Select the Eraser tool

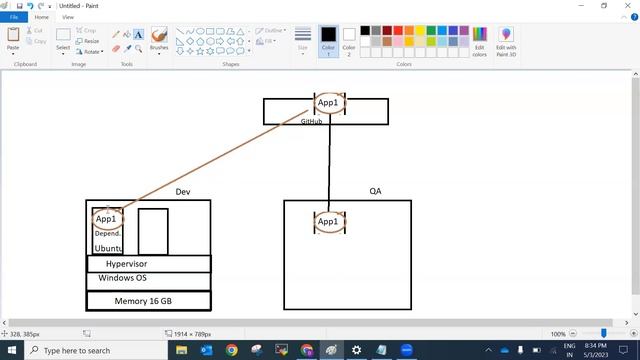pos(116,49)
